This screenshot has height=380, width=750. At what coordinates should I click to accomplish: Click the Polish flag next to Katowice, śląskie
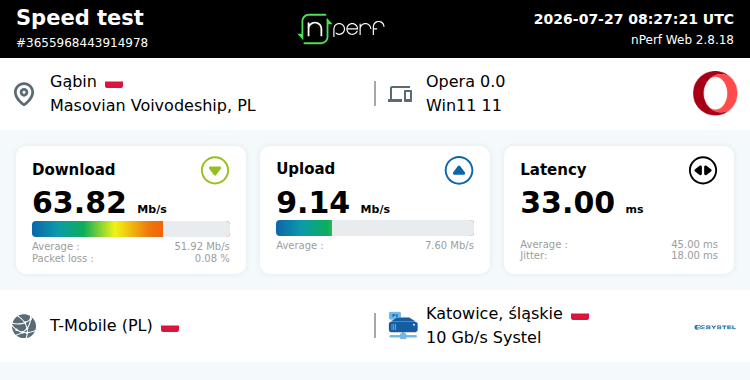[x=580, y=316]
